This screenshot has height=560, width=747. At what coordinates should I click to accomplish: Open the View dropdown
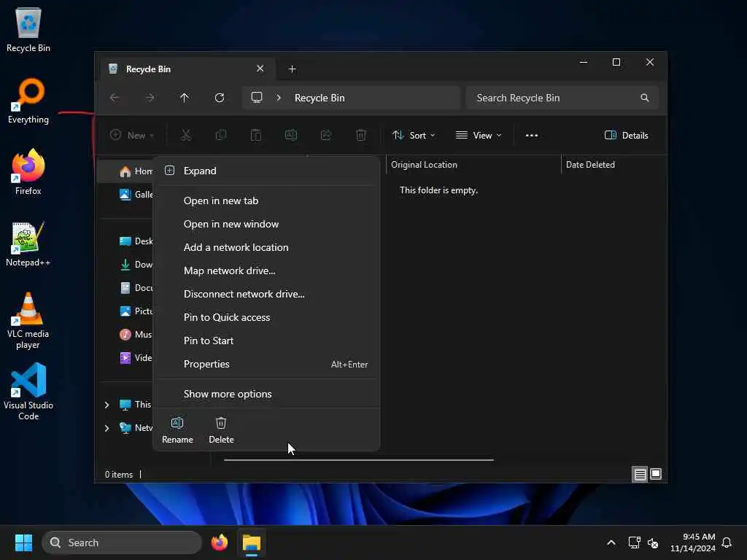click(x=479, y=135)
